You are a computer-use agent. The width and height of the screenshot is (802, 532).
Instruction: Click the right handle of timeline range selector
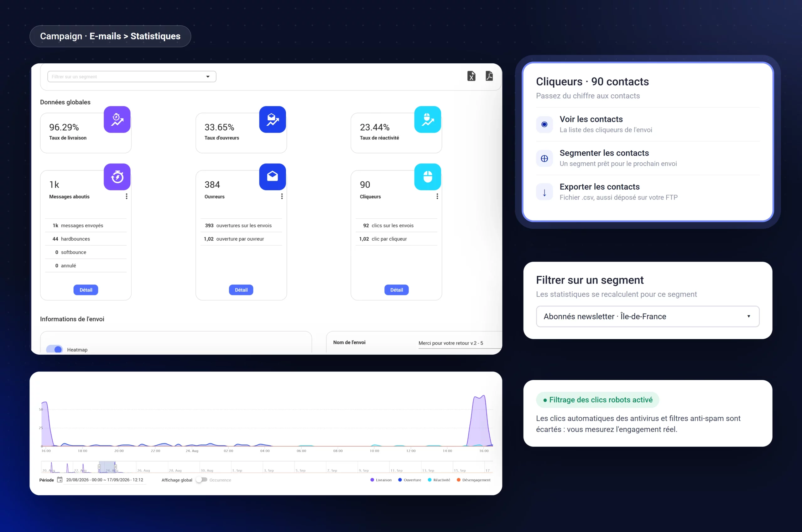click(x=115, y=467)
